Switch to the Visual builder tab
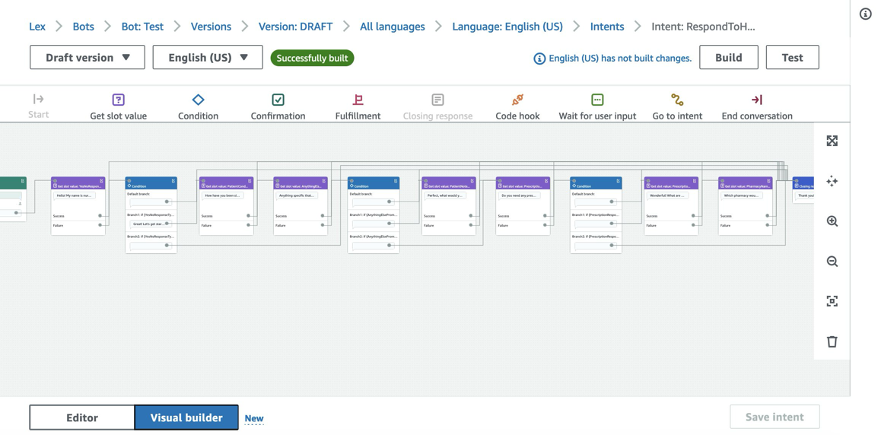 coord(187,418)
